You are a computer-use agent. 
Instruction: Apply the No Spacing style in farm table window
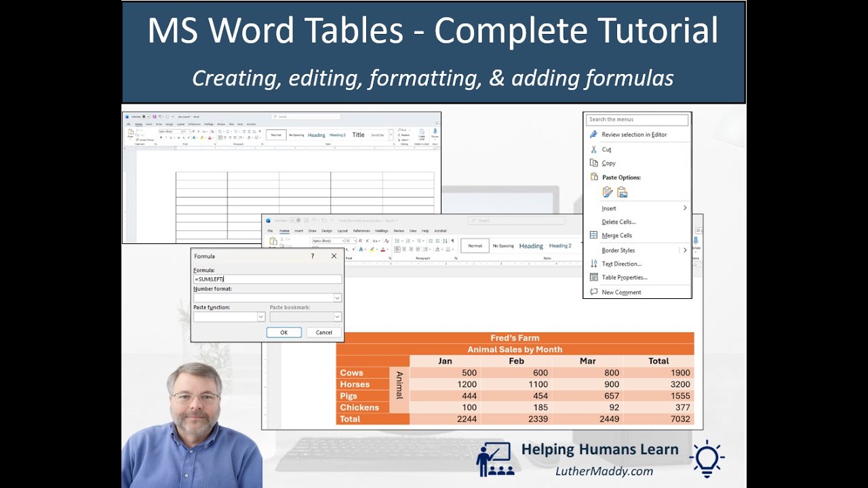click(503, 245)
